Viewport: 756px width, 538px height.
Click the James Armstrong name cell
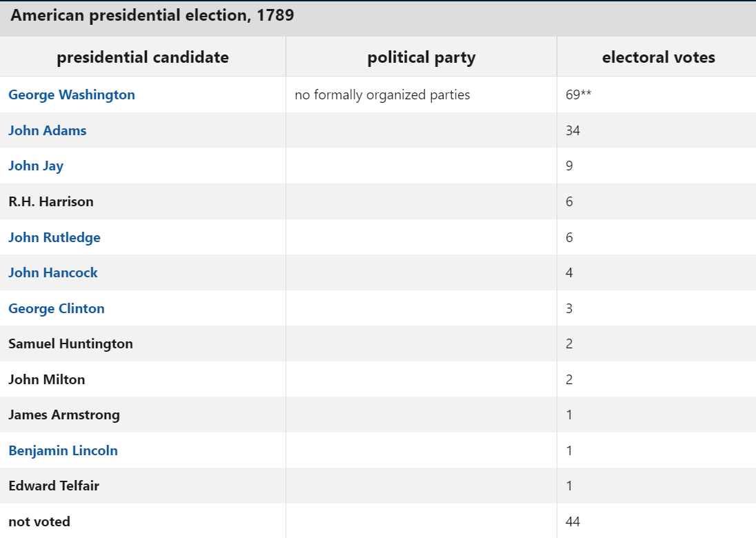[64, 415]
